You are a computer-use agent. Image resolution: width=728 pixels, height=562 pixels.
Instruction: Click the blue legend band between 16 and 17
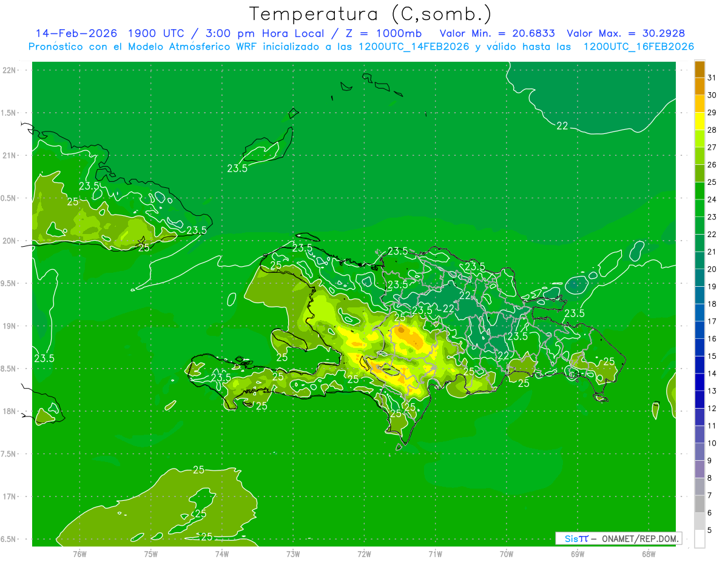(x=699, y=330)
